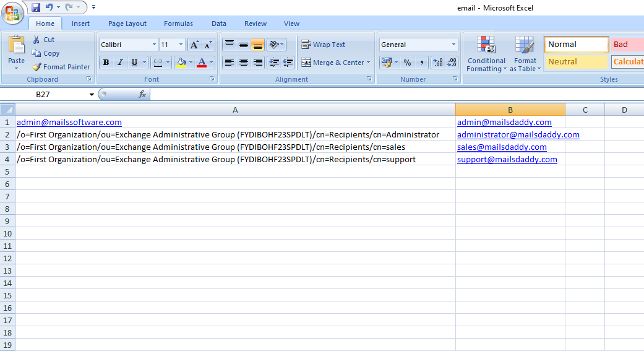Click the Name Box showing B27
The height and width of the screenshot is (351, 644).
pyautogui.click(x=43, y=94)
